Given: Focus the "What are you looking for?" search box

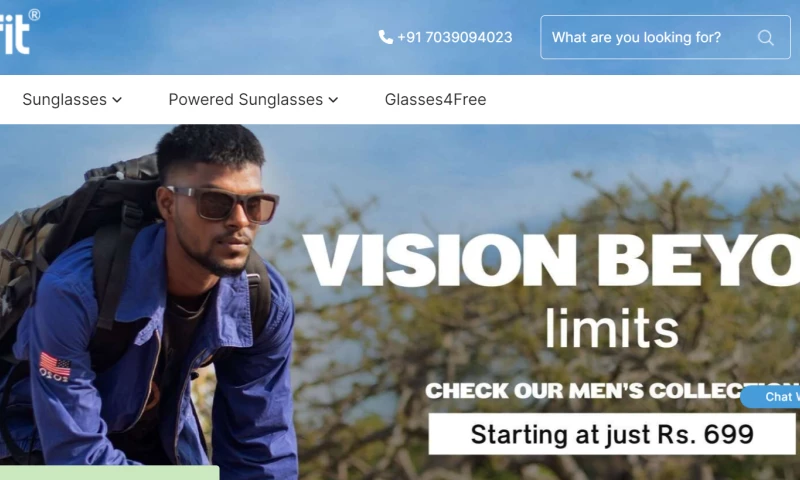Looking at the screenshot, I should pos(665,37).
